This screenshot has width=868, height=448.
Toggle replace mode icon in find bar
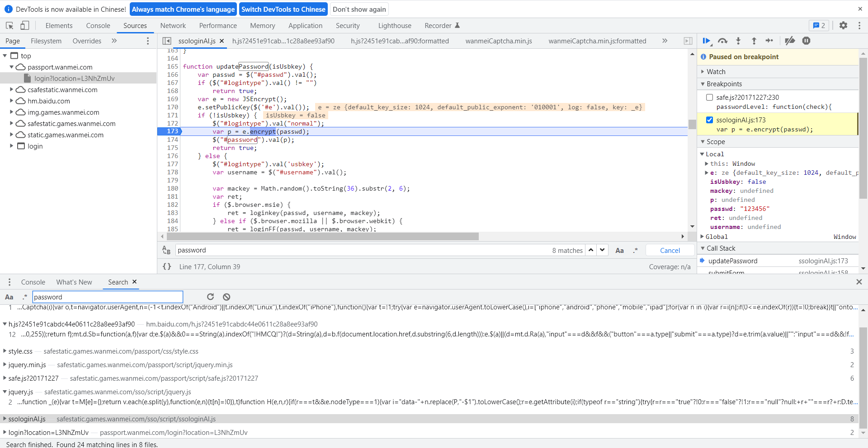(166, 250)
